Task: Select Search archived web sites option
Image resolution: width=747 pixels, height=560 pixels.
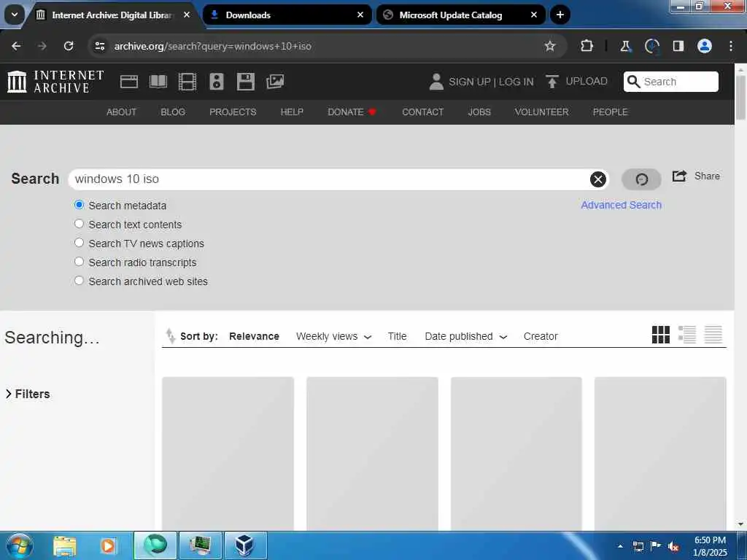Action: pos(79,281)
